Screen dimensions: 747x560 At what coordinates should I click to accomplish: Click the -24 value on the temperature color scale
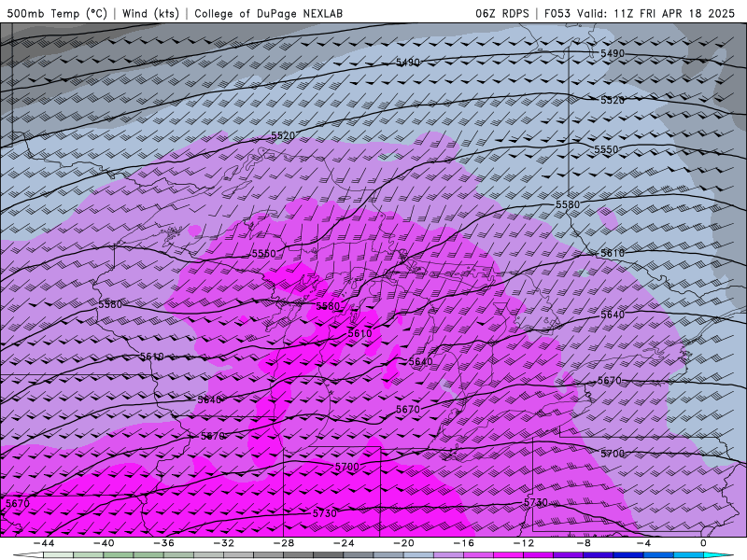pyautogui.click(x=344, y=543)
